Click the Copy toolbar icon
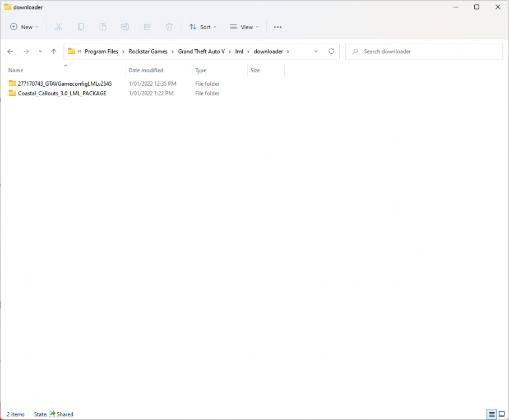Screen dimensions: 509x420 click(81, 26)
